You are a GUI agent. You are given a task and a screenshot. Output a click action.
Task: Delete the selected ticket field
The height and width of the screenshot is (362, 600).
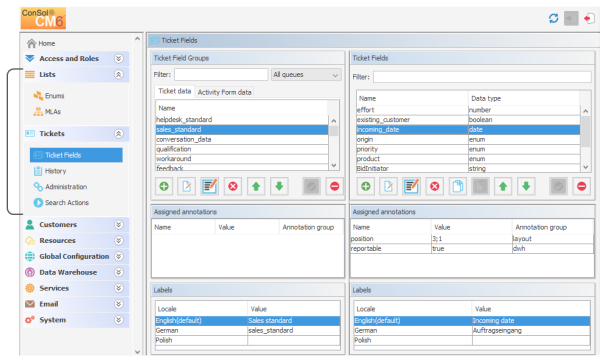[x=434, y=186]
